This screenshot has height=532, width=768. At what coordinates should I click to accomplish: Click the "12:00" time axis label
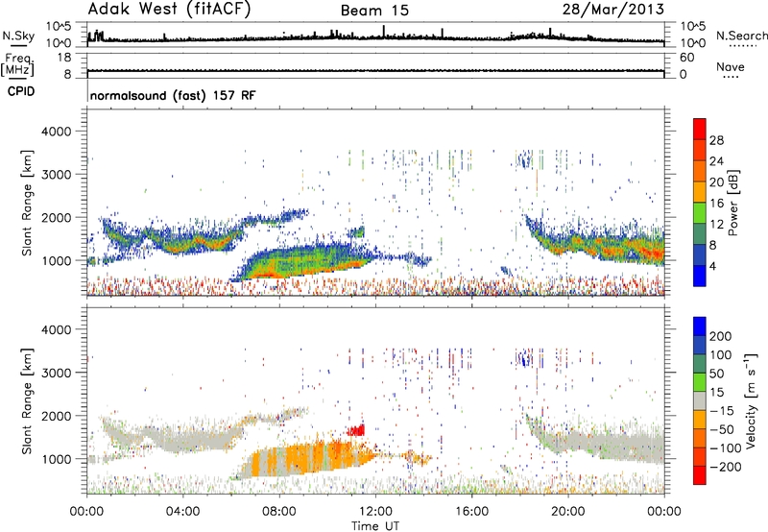tap(375, 512)
